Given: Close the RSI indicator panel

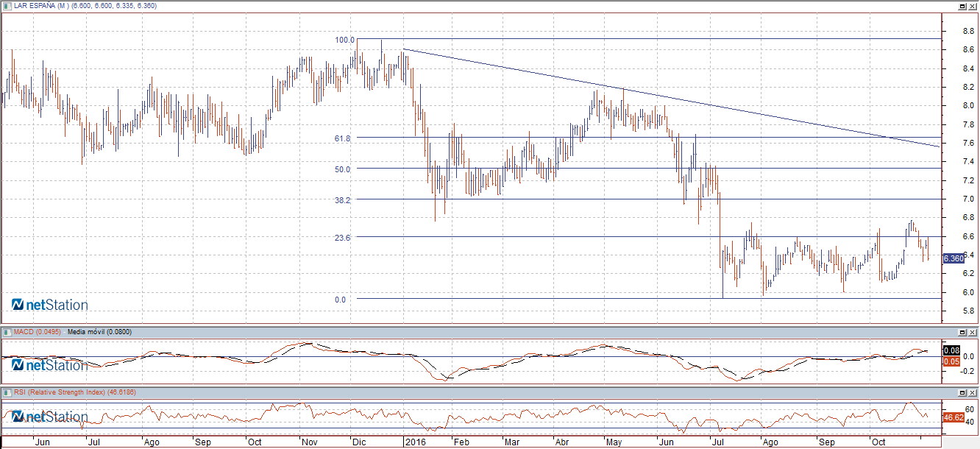Looking at the screenshot, I should [972, 392].
